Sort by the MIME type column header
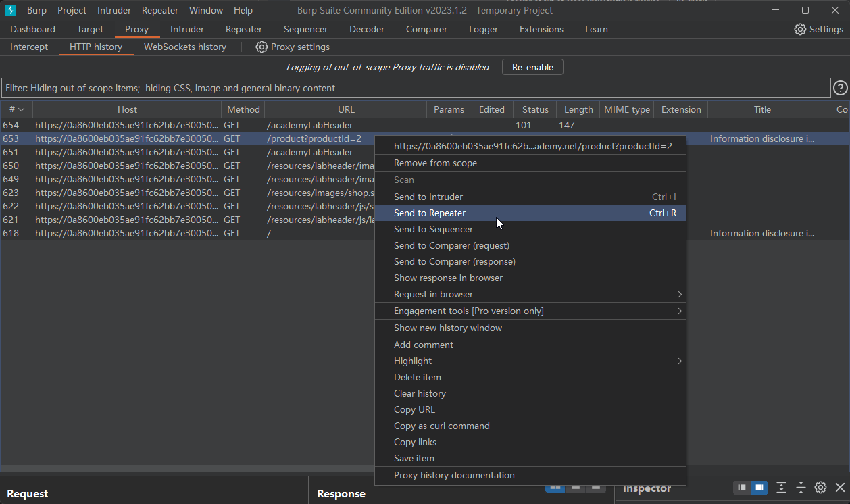The image size is (850, 504). click(627, 109)
